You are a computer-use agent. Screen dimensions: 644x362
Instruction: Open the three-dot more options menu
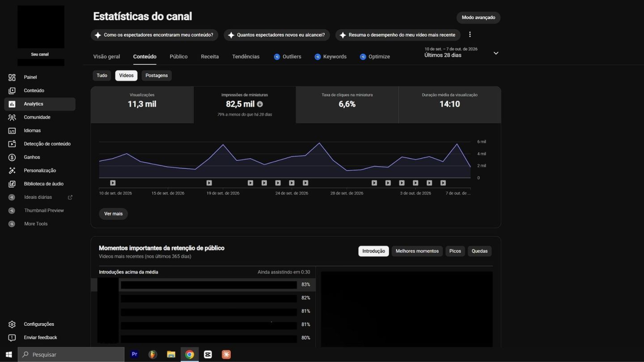pos(470,34)
